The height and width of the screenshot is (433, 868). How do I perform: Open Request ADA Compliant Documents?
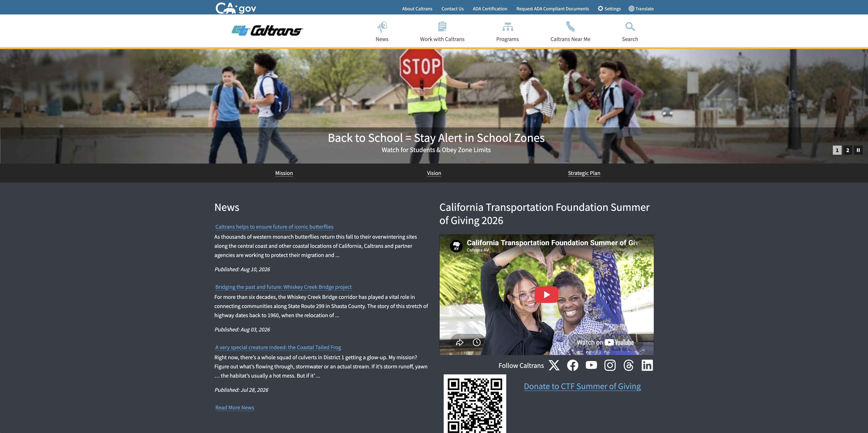click(x=553, y=9)
